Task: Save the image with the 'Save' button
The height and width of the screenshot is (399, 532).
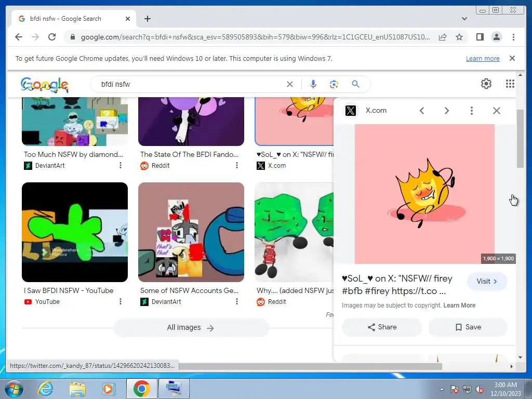Action: tap(468, 327)
